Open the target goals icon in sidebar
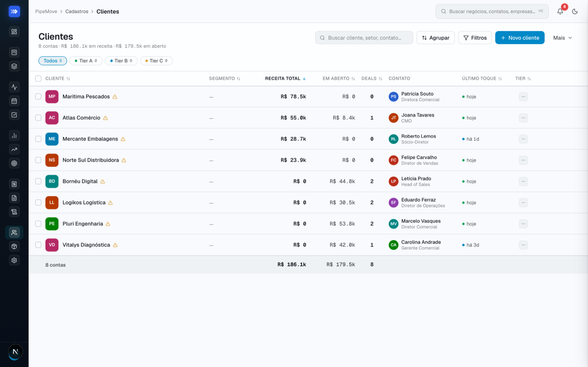This screenshot has height=367, width=588. (x=14, y=163)
